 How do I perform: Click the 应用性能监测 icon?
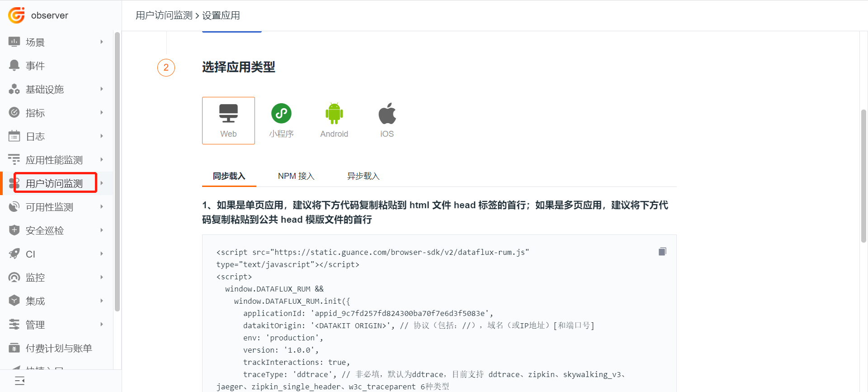[x=14, y=160]
